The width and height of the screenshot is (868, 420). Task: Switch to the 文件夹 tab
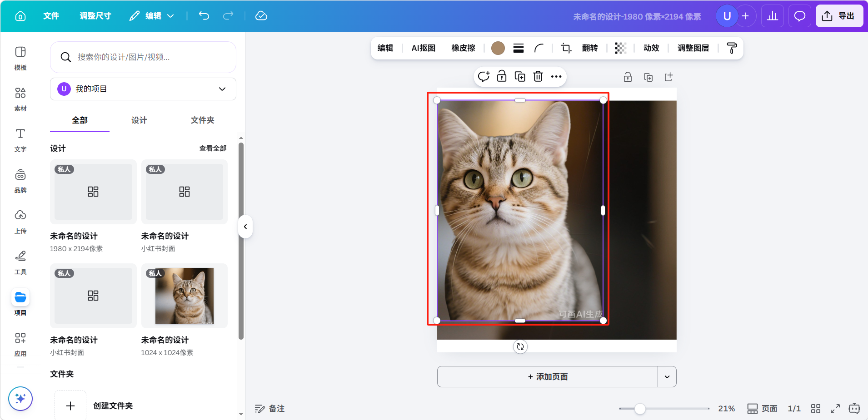point(202,120)
